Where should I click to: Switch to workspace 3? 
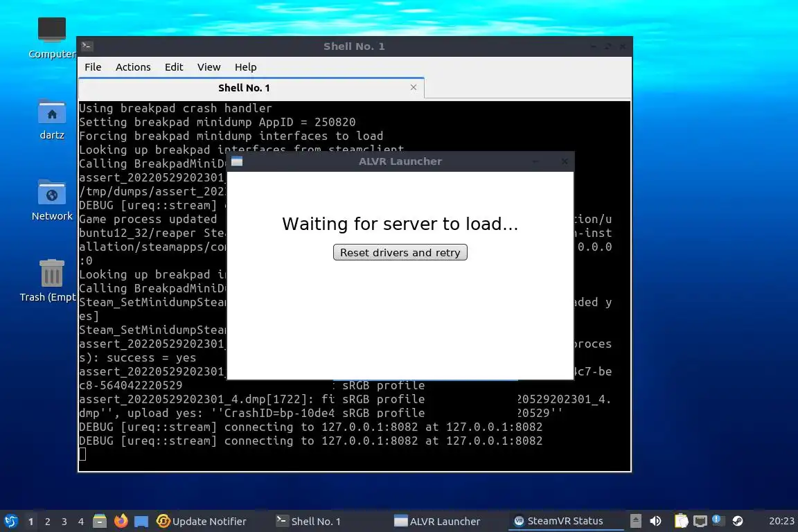(x=64, y=522)
